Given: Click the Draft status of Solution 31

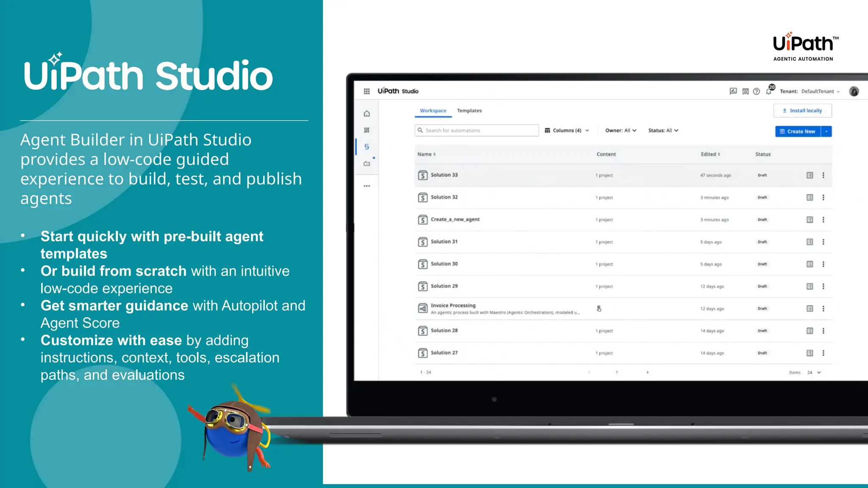Looking at the screenshot, I should pyautogui.click(x=762, y=242).
